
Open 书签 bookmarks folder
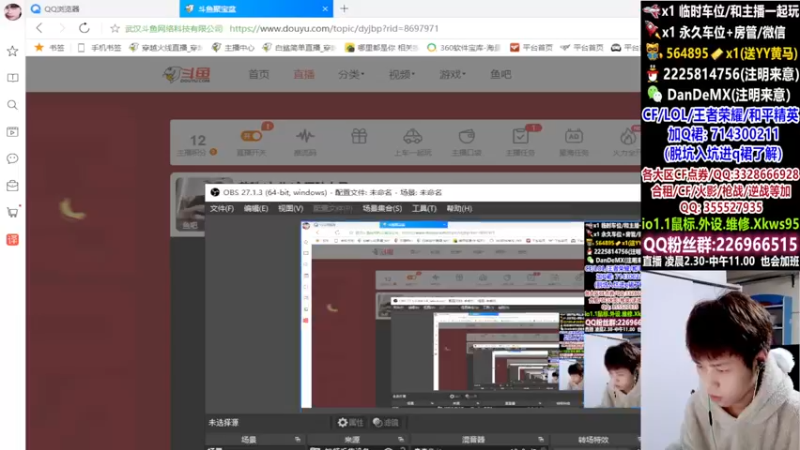pyautogui.click(x=49, y=47)
